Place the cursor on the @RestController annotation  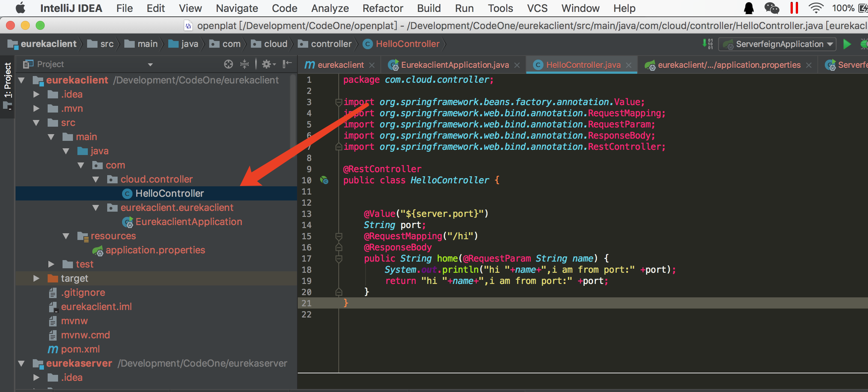click(x=382, y=169)
